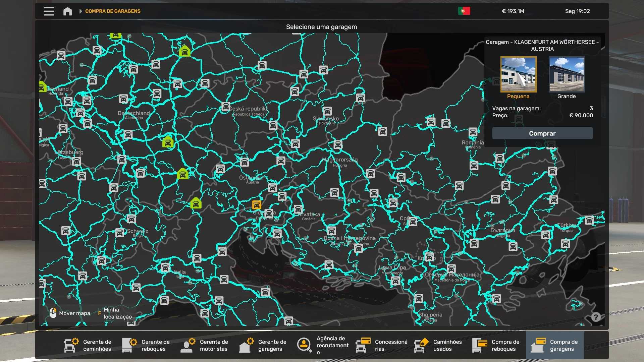
Task: Choose the Grande garage thumbnail
Action: (567, 74)
